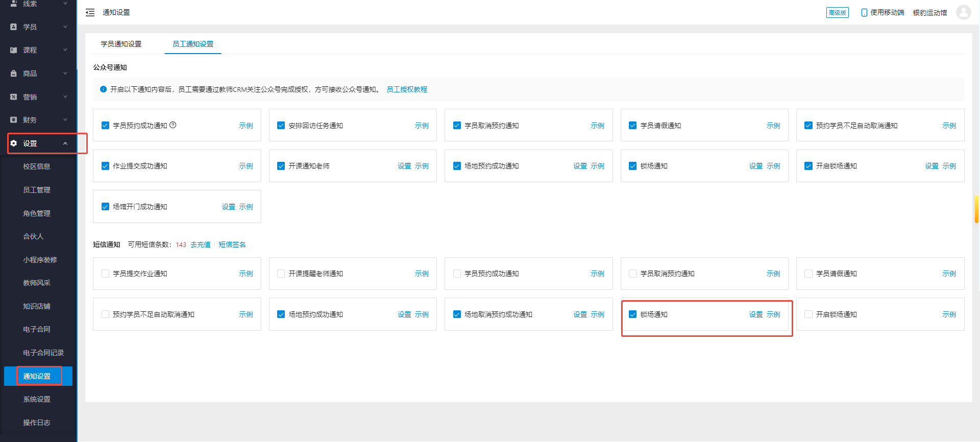Open 操作日志 in sidebar
980x442 pixels.
point(37,423)
